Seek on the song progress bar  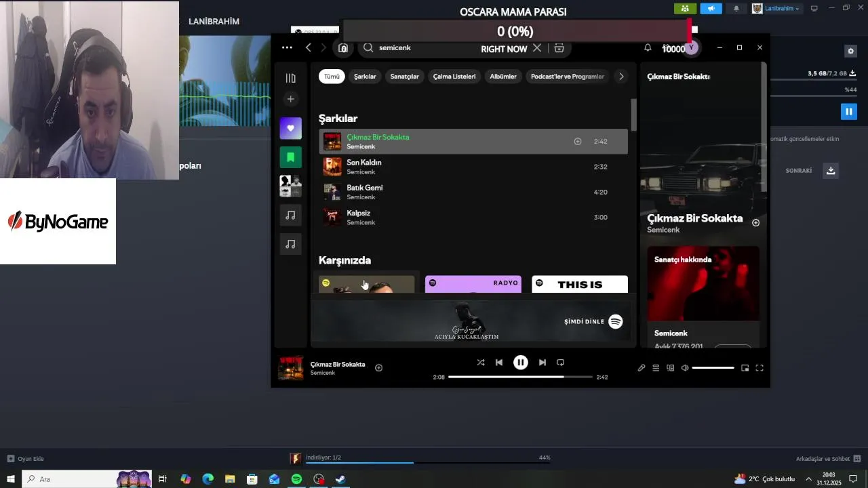(520, 377)
